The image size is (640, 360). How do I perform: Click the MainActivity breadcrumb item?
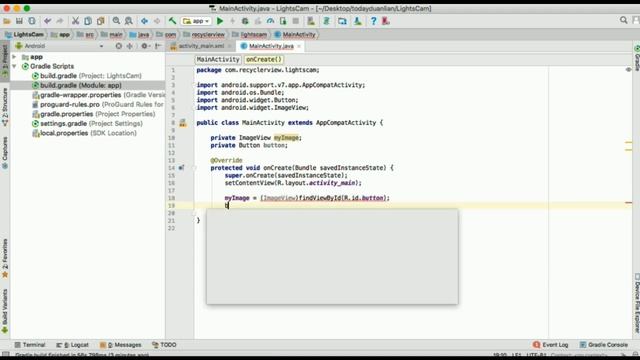(295, 35)
